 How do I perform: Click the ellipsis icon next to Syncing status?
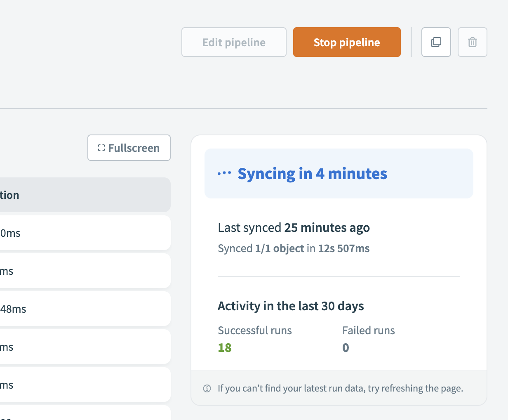(224, 174)
